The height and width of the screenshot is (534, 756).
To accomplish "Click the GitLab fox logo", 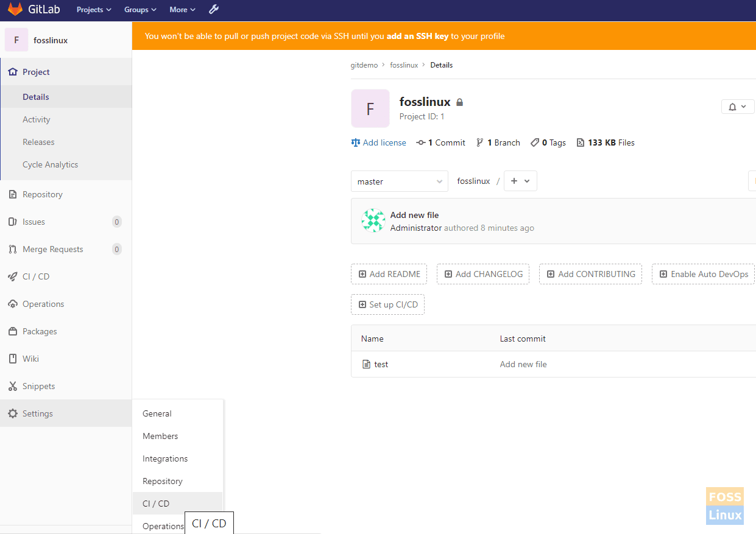I will pos(15,9).
